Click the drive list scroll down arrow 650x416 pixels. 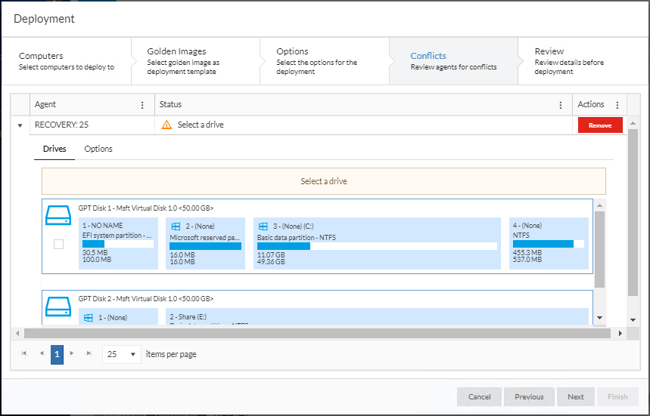point(599,317)
